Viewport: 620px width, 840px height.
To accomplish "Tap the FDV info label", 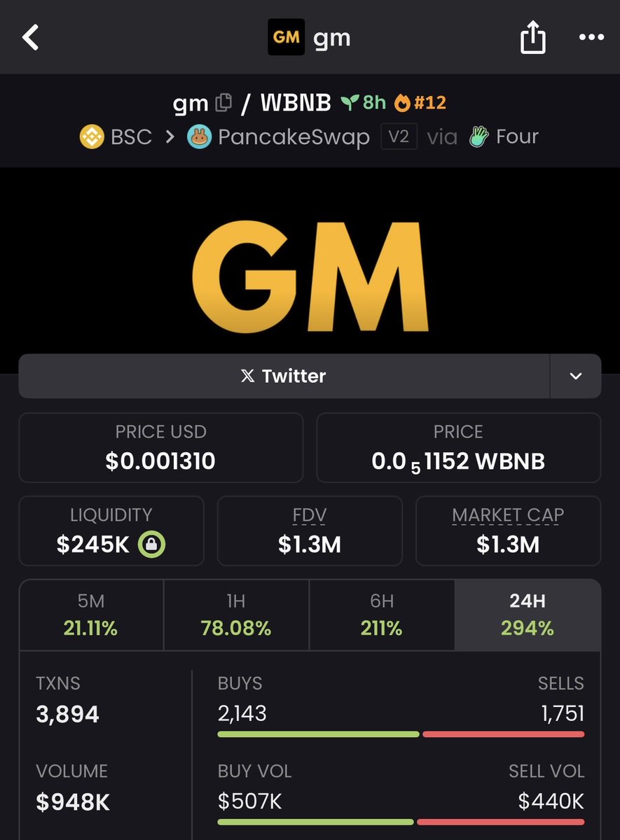I will click(x=310, y=515).
